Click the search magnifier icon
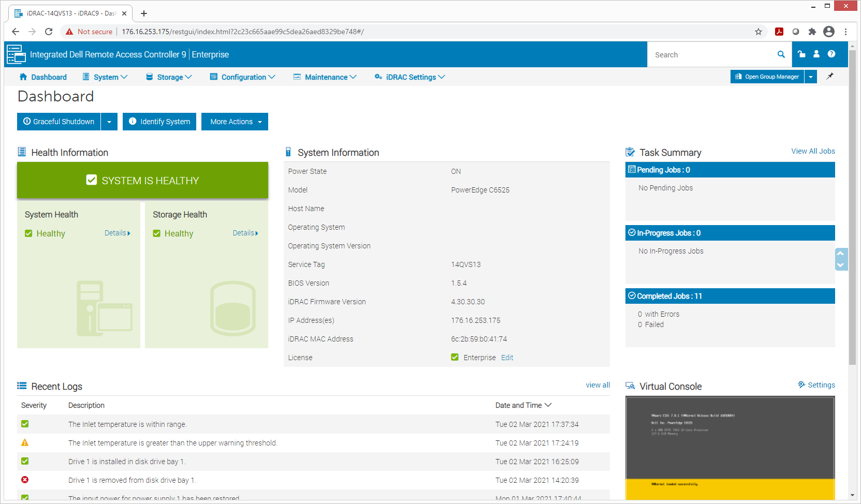The height and width of the screenshot is (504, 861). coord(781,54)
